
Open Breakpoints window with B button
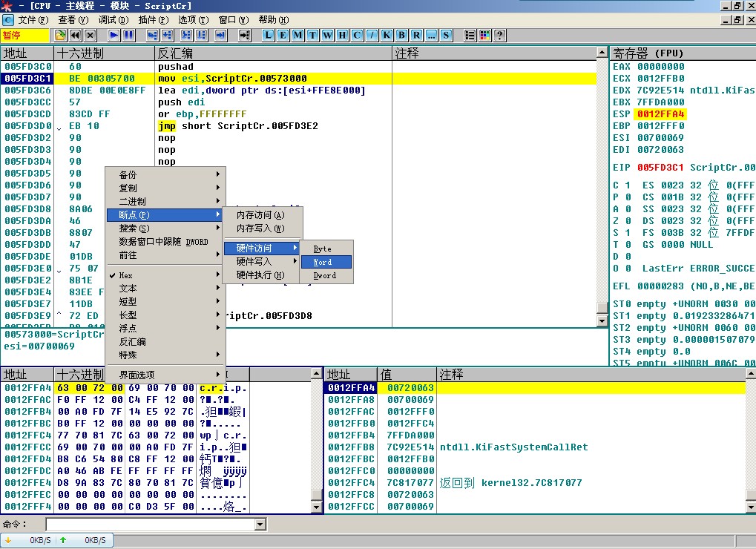401,35
